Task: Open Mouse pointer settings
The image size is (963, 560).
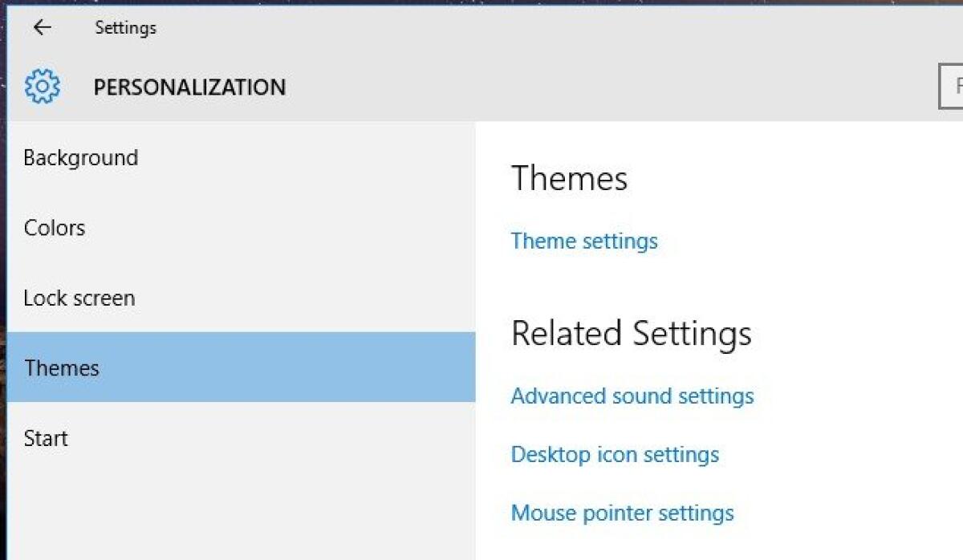Action: pos(622,513)
